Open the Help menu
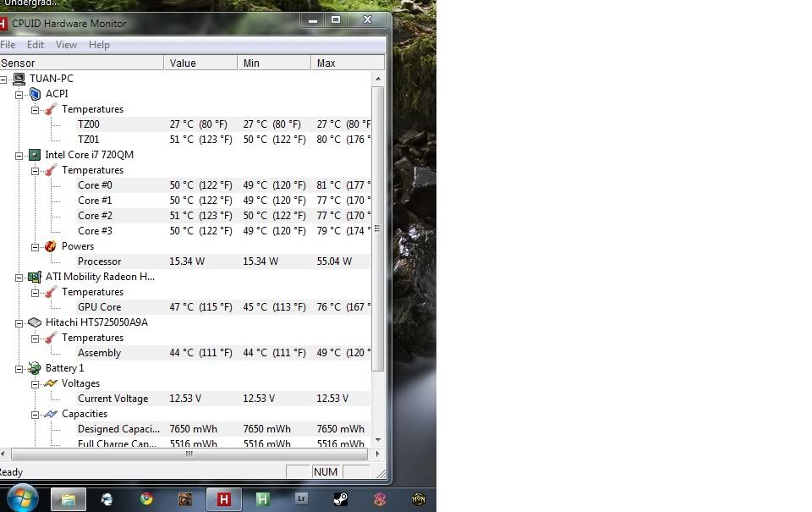 99,45
